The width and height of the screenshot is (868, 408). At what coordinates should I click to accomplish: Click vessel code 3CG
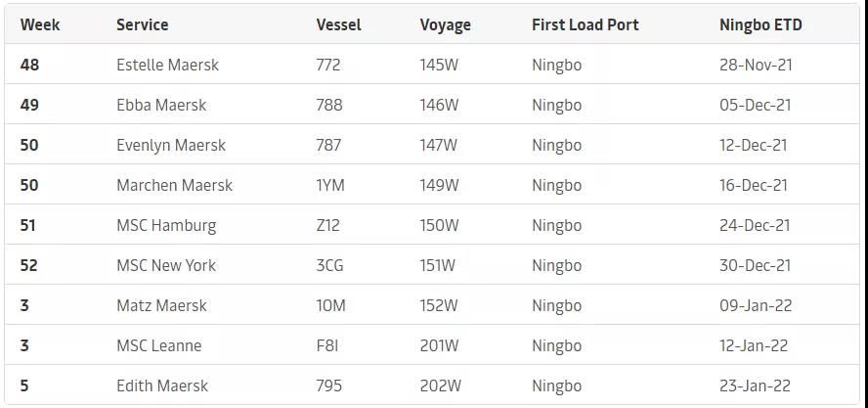(329, 265)
